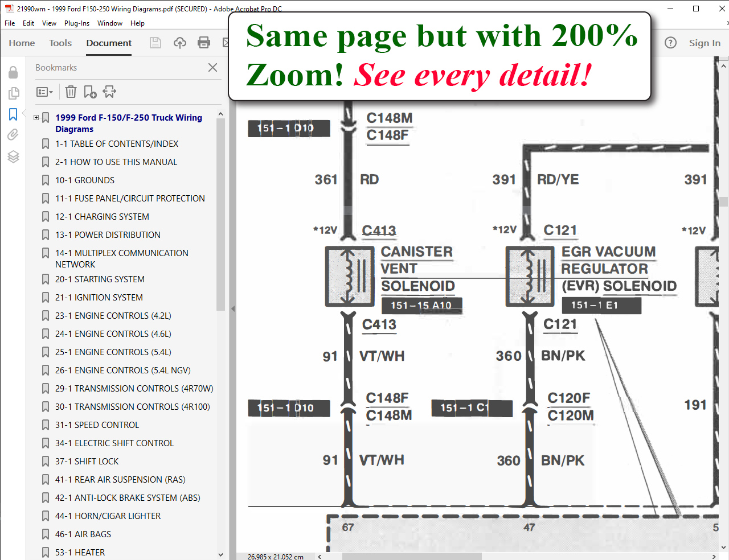Open bookmark options dropdown menu
Viewport: 729px width, 560px height.
[x=44, y=92]
